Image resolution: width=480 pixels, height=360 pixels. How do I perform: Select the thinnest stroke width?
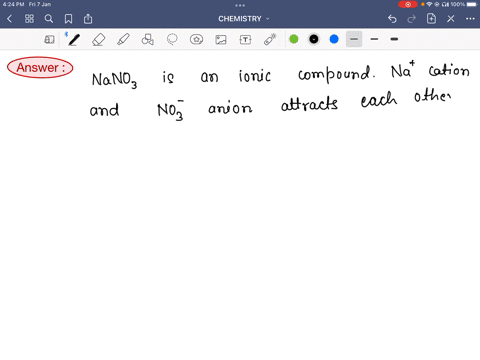(354, 39)
